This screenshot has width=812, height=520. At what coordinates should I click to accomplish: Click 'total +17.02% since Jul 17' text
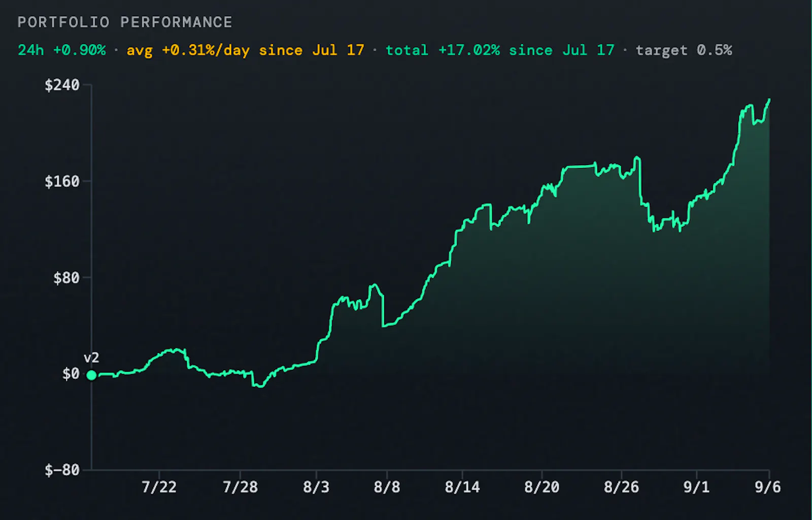500,50
